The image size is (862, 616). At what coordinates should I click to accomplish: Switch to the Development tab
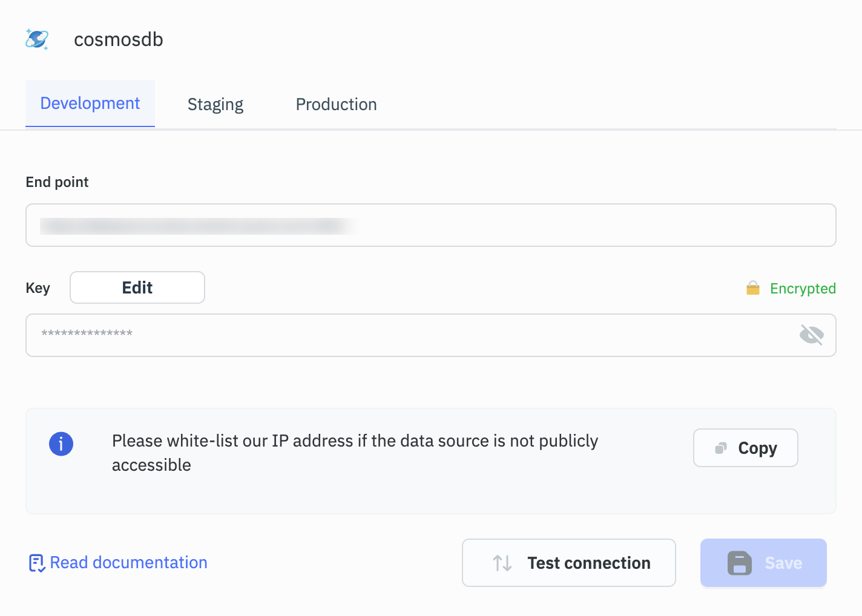(x=90, y=103)
